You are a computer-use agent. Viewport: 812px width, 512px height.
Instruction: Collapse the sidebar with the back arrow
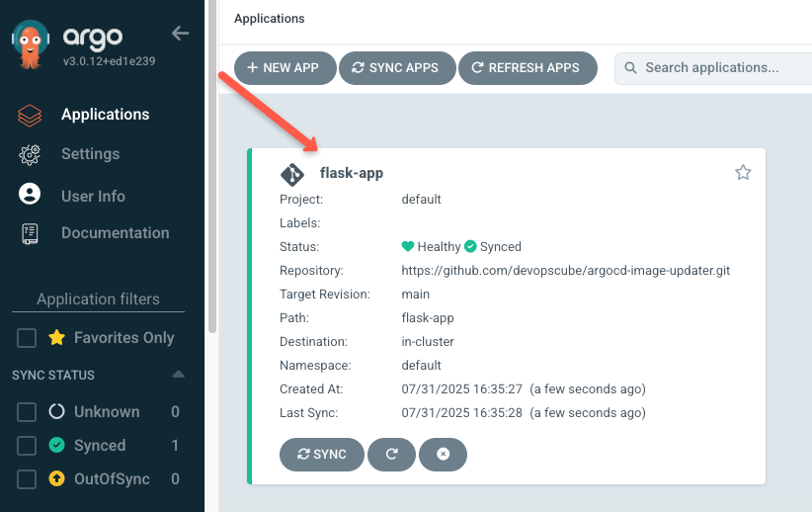pyautogui.click(x=180, y=34)
